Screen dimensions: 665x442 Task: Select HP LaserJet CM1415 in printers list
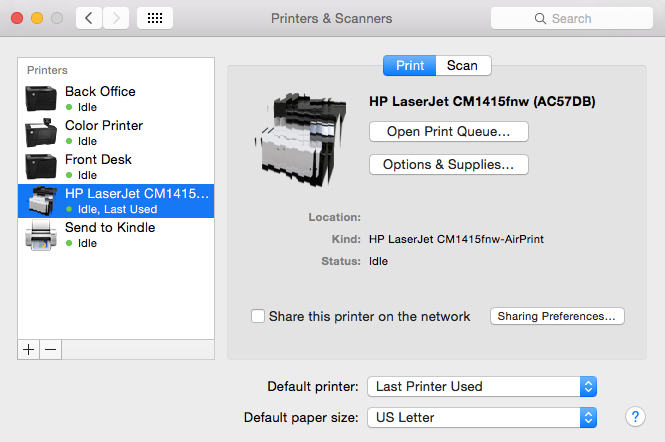(116, 201)
